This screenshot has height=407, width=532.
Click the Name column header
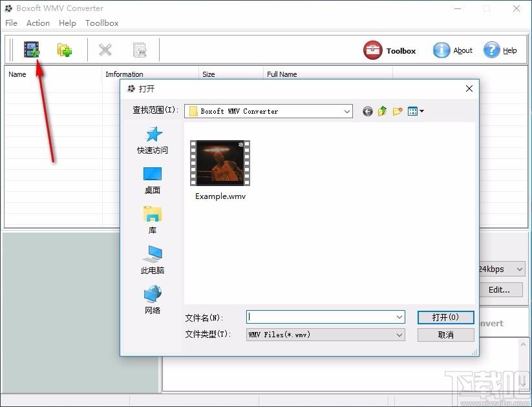click(53, 74)
